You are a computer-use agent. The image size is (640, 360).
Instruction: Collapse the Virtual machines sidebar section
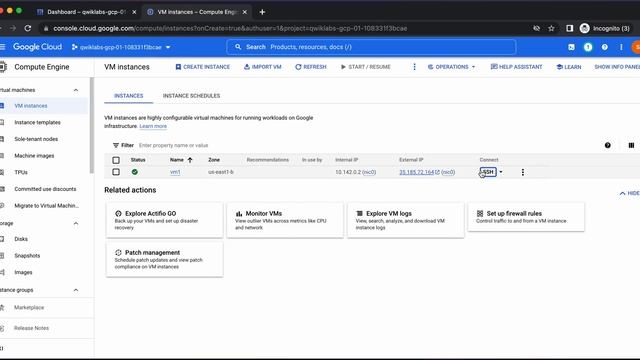pos(76,90)
